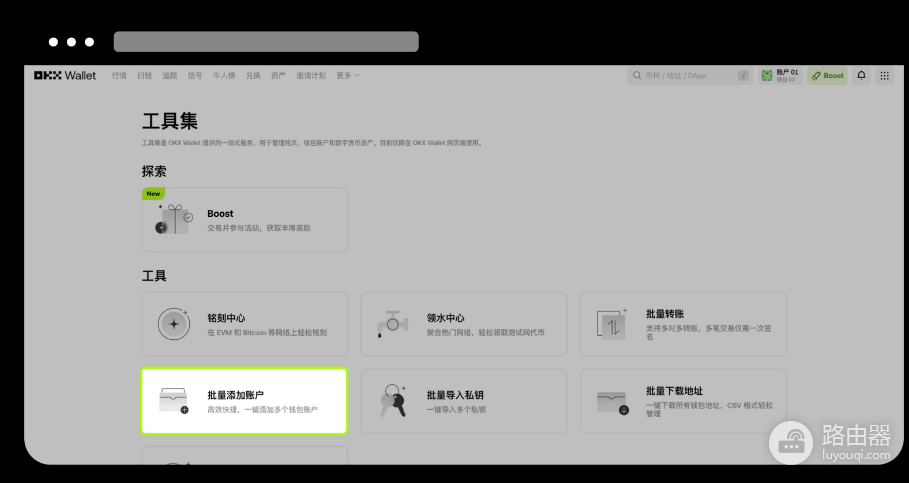Click the OKX Wallet logo
Screen dimensions: 909x483
tap(65, 75)
